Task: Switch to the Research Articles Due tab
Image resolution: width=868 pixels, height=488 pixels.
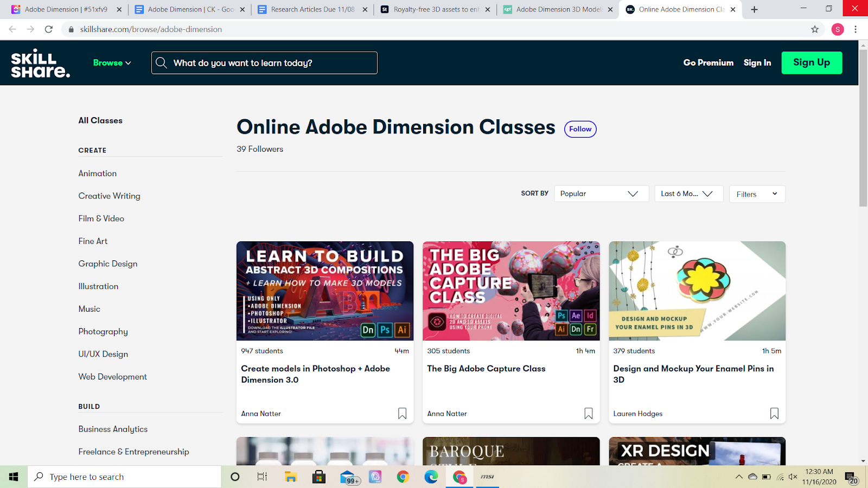Action: click(x=312, y=9)
